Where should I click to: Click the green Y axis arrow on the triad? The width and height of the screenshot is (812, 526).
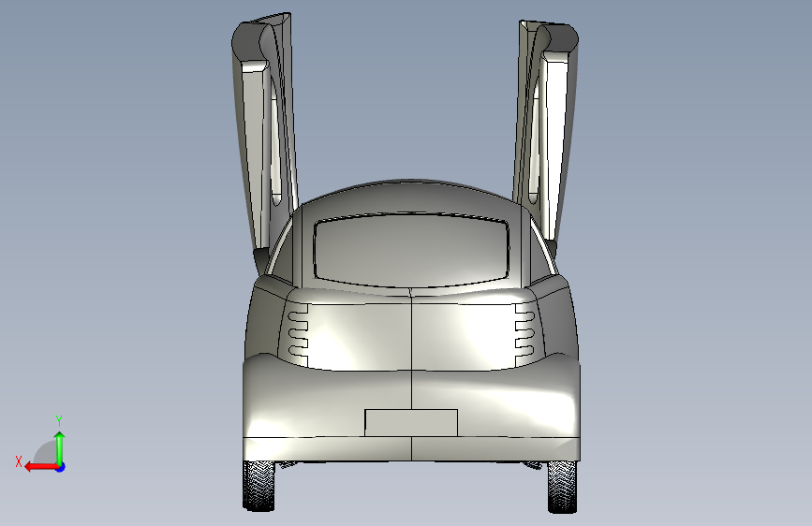(x=60, y=447)
